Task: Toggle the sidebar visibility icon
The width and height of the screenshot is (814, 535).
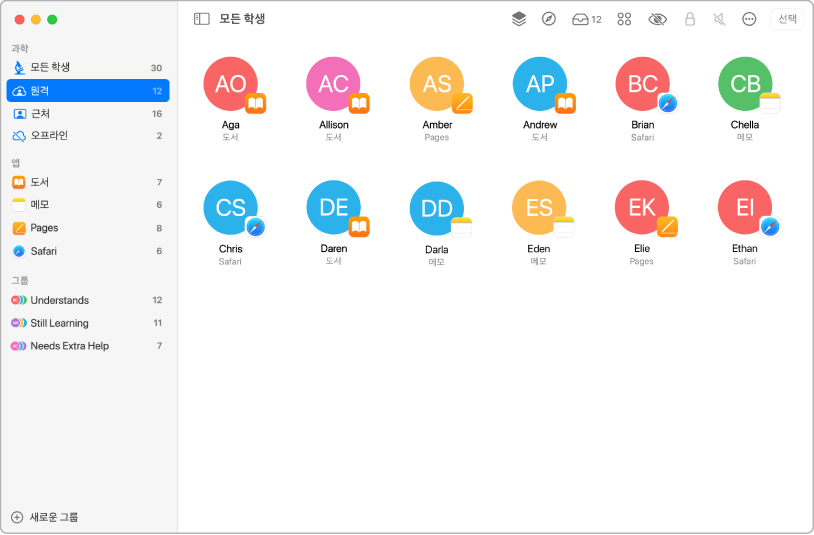Action: (201, 19)
